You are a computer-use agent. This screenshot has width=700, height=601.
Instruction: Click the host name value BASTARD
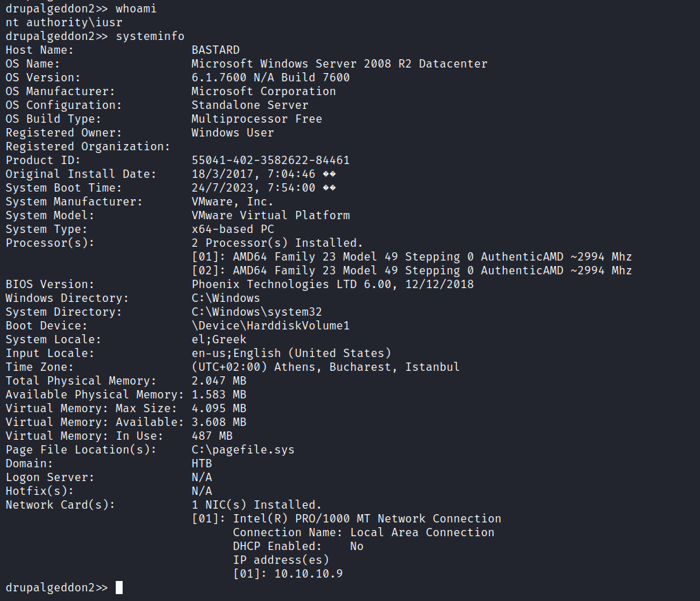point(215,50)
